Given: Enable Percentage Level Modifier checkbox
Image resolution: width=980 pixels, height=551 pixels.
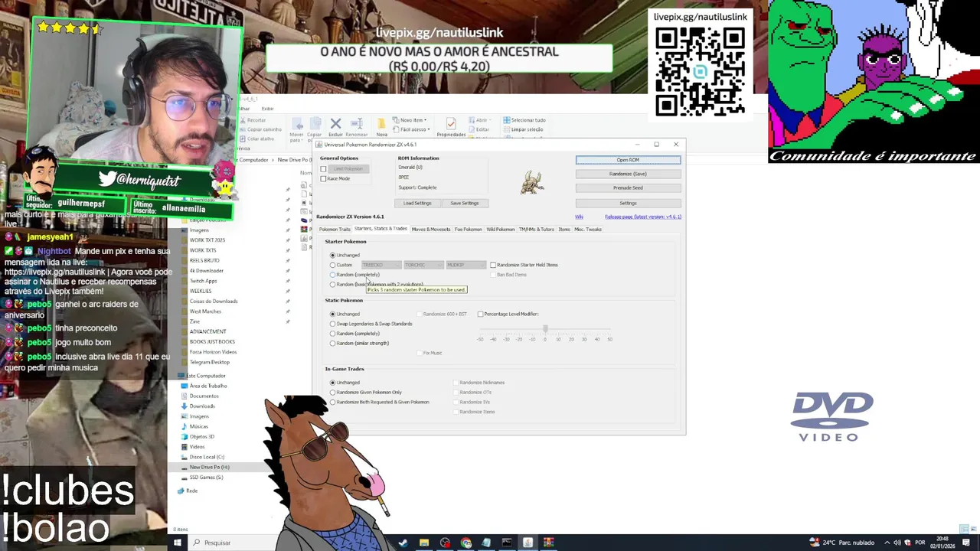Looking at the screenshot, I should point(480,314).
